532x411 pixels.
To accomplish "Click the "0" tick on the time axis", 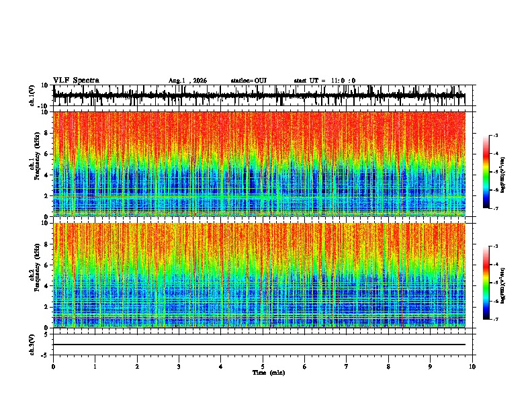I will (x=53, y=367).
